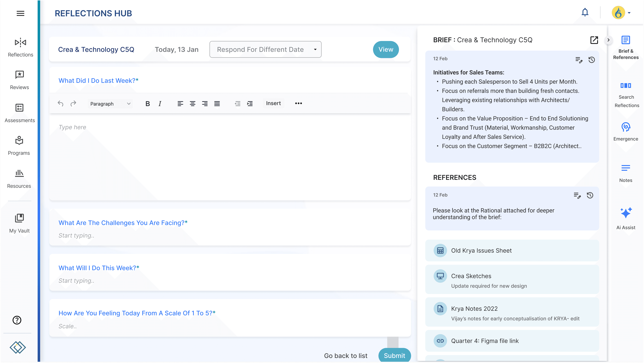Collapse right panel with chevron arrow
Viewport: 644px width, 363px height.
(x=608, y=40)
